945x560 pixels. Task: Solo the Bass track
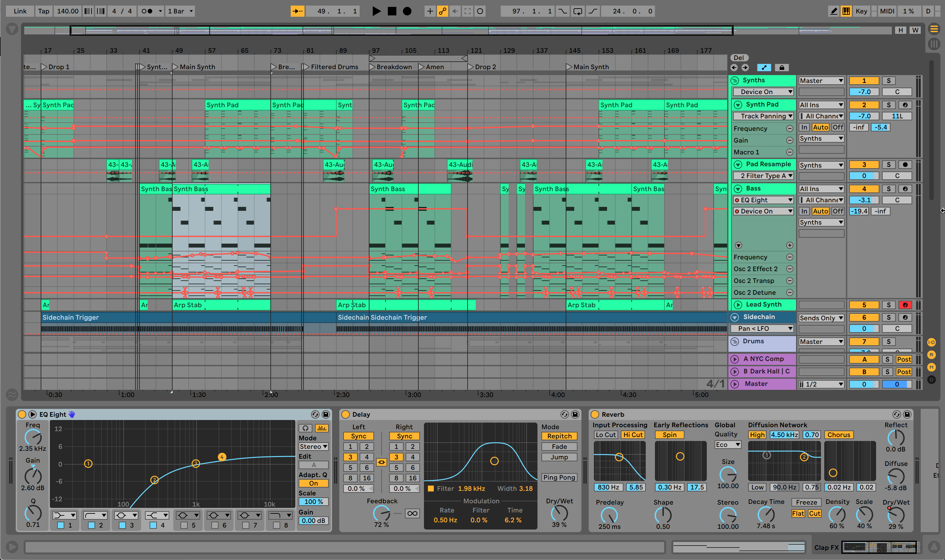[888, 189]
